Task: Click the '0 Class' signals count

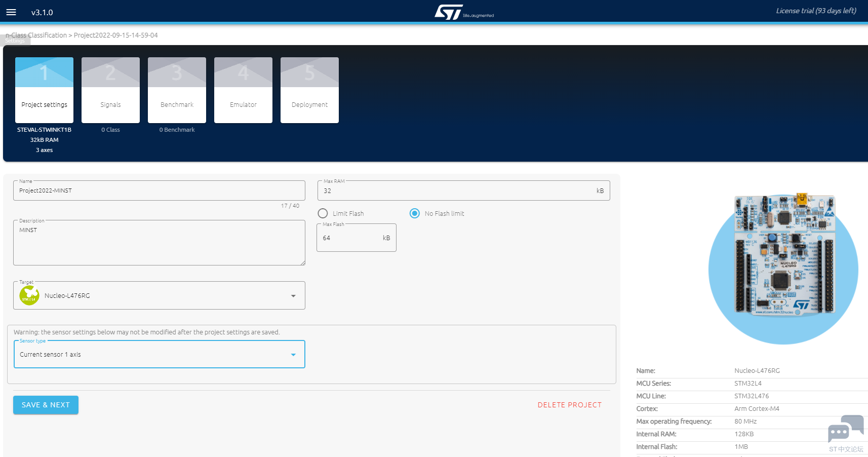Action: 110,130
